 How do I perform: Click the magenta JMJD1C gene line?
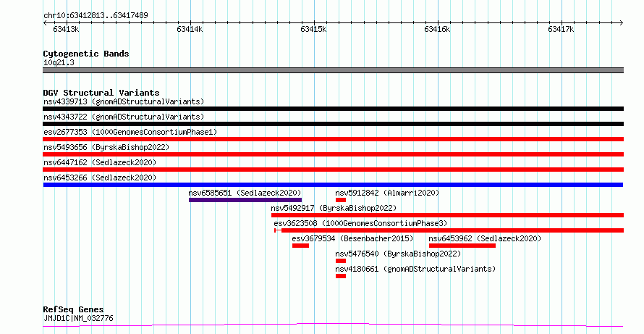pos(333,325)
